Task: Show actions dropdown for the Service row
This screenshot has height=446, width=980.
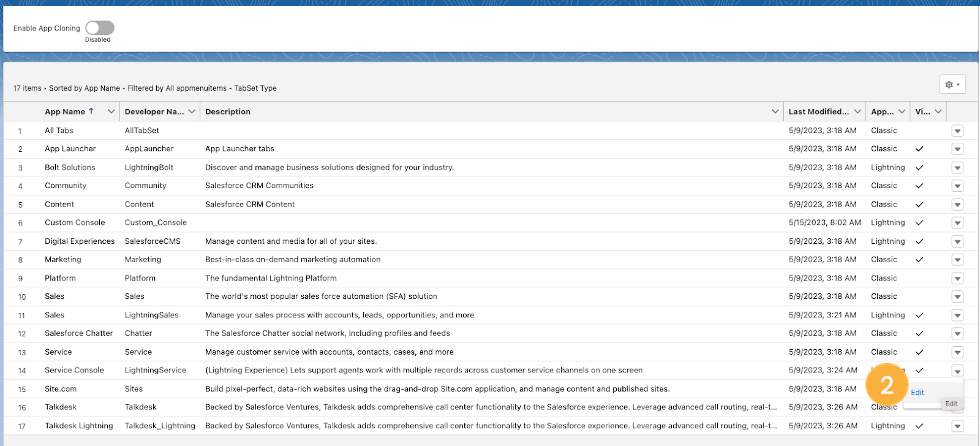Action: click(x=957, y=352)
